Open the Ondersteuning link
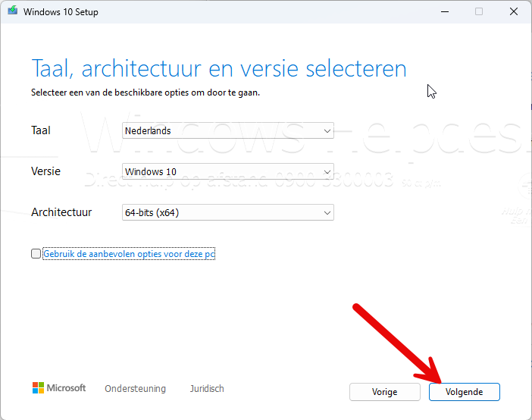 click(x=135, y=388)
